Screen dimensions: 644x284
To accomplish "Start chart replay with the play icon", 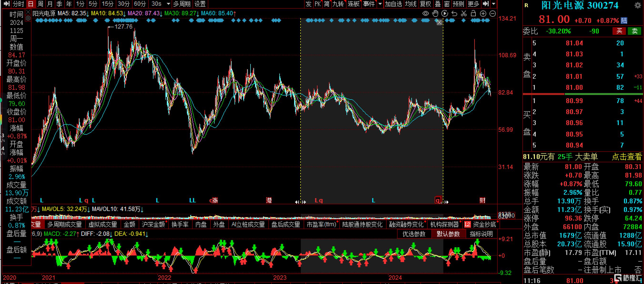I will (445, 14).
